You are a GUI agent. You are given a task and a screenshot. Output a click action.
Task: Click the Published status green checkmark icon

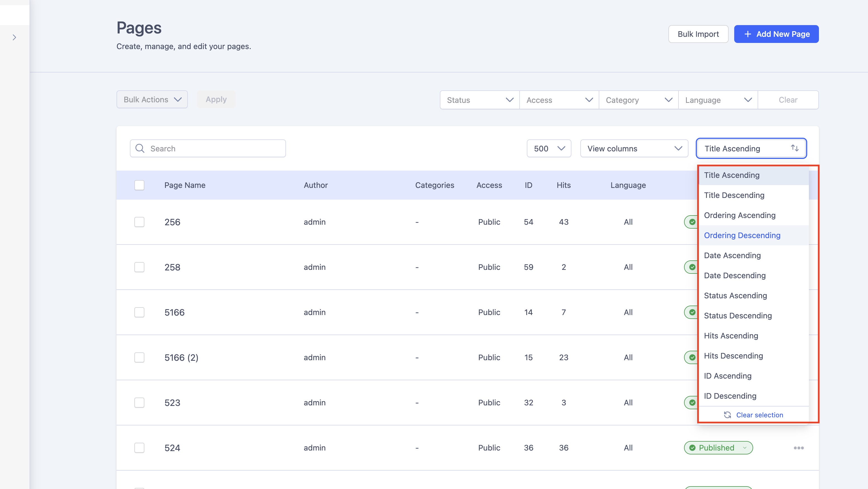[x=693, y=448]
